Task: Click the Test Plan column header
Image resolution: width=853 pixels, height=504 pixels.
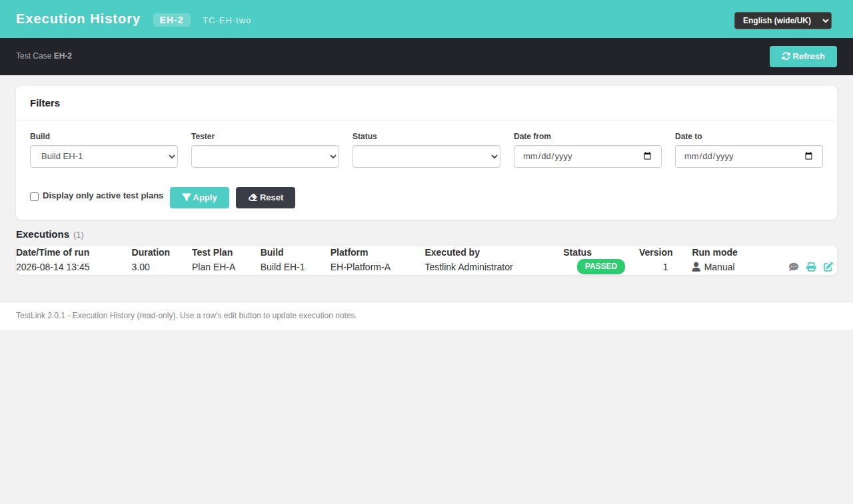Action: click(x=213, y=252)
